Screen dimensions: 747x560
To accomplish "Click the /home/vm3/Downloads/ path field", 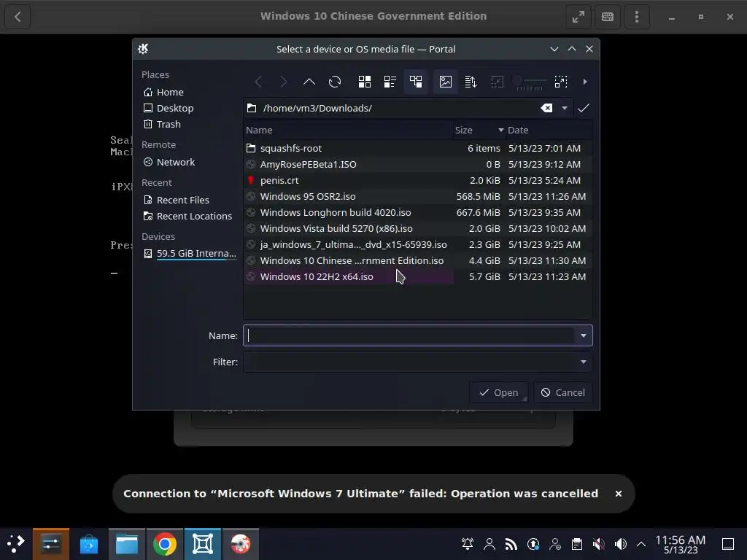I will coord(400,108).
